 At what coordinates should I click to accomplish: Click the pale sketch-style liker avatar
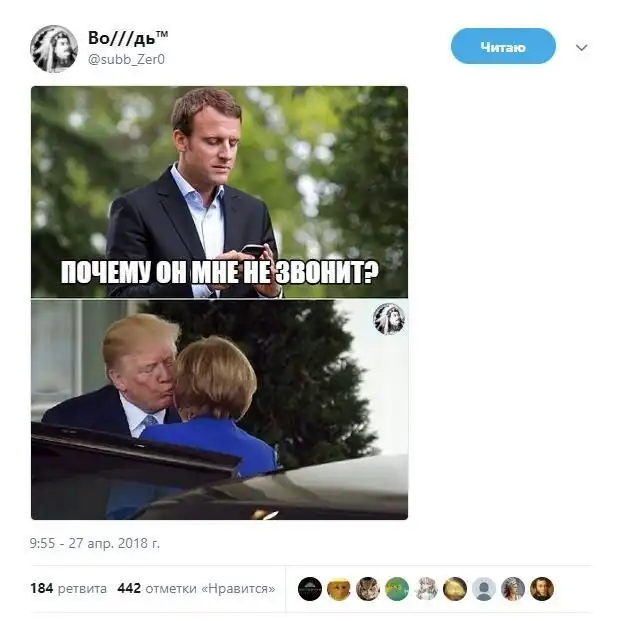coord(426,589)
